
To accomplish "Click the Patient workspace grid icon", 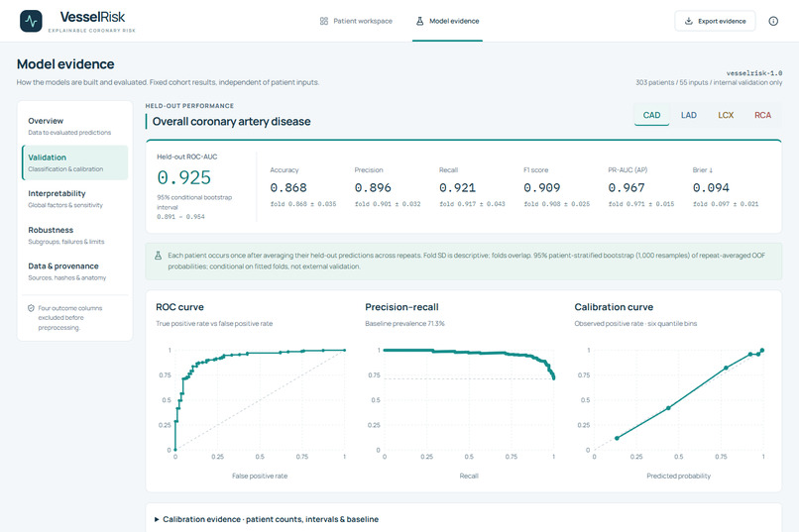I will pyautogui.click(x=323, y=21).
